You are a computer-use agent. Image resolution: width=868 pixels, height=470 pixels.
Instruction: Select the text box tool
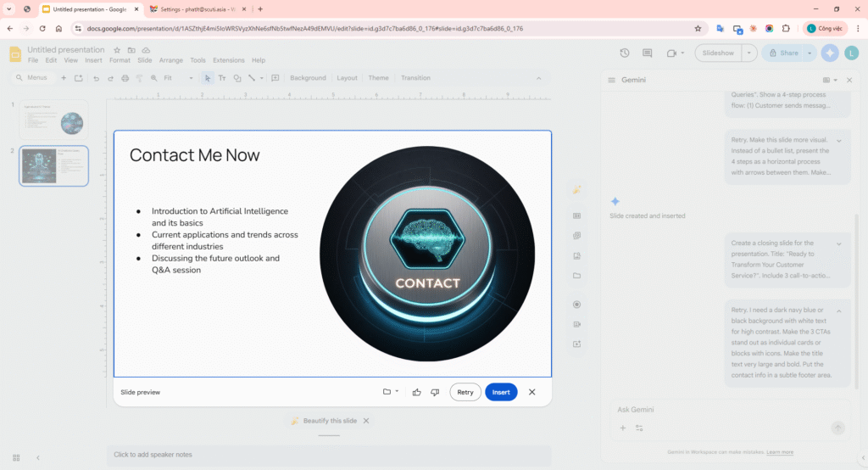tap(222, 78)
